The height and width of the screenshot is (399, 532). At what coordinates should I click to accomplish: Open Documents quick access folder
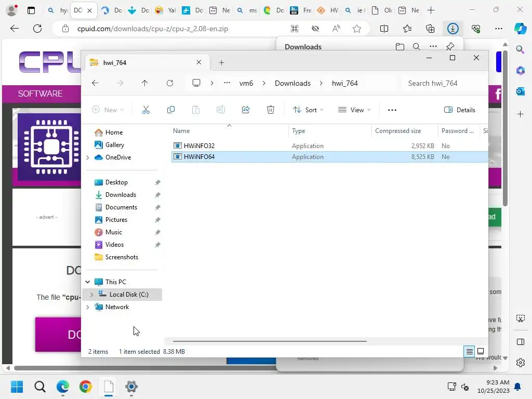click(121, 207)
